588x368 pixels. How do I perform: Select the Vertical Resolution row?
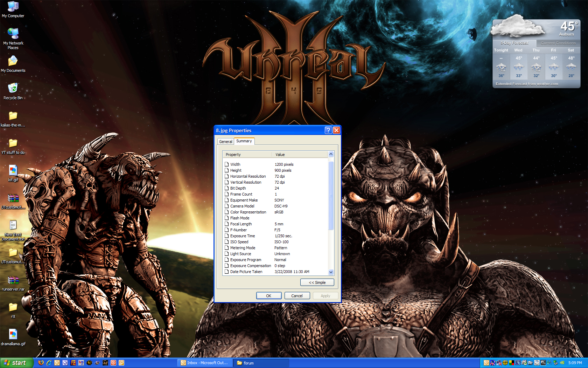click(275, 182)
